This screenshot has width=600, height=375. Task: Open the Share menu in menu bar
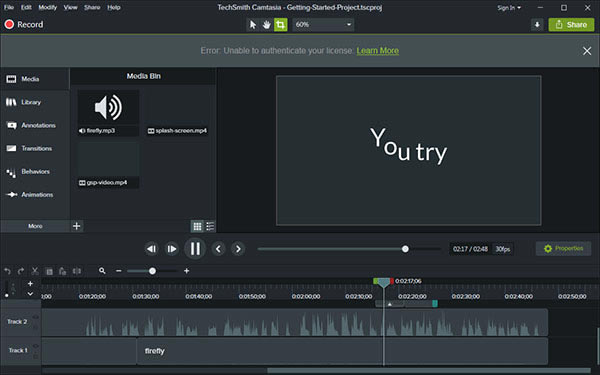[92, 7]
